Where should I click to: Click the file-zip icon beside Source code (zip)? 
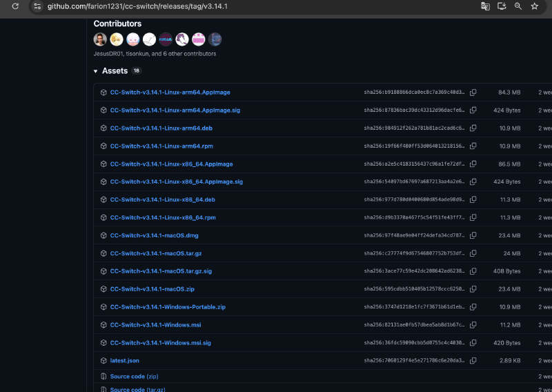pos(103,377)
